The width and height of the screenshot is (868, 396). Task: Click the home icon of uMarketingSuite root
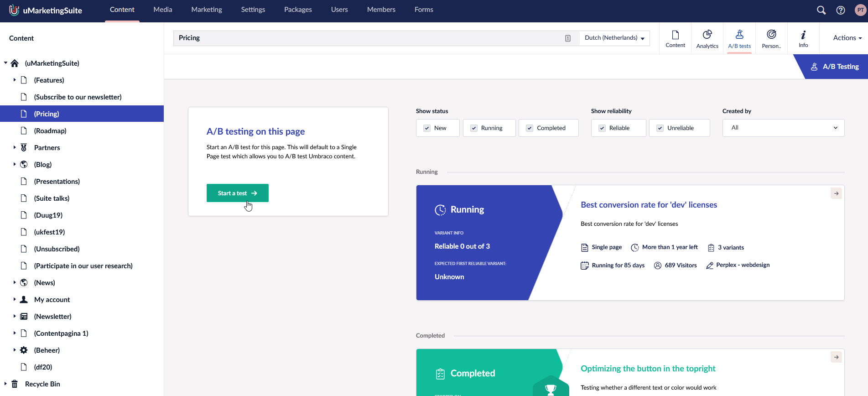click(x=15, y=63)
